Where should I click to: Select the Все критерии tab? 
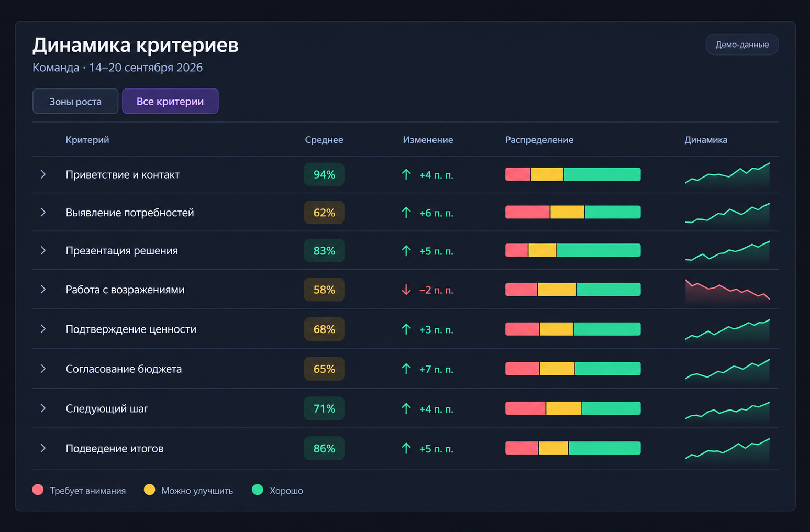point(170,101)
